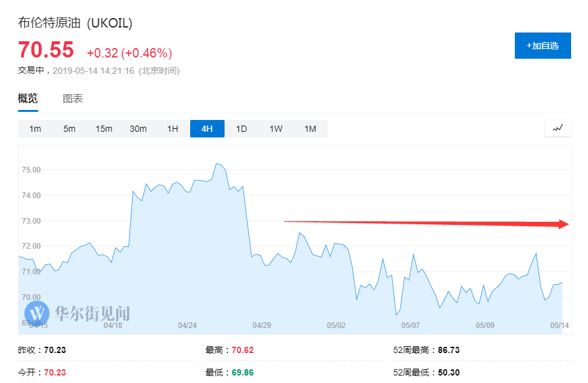The height and width of the screenshot is (383, 588).
Task: Choose the 15m chart interval
Action: click(104, 129)
